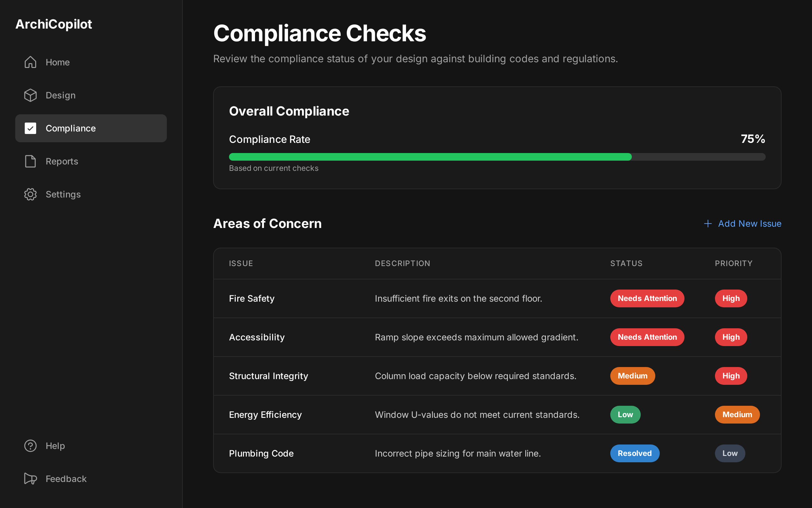
Task: Click the 'Based on current checks' note
Action: pyautogui.click(x=273, y=168)
